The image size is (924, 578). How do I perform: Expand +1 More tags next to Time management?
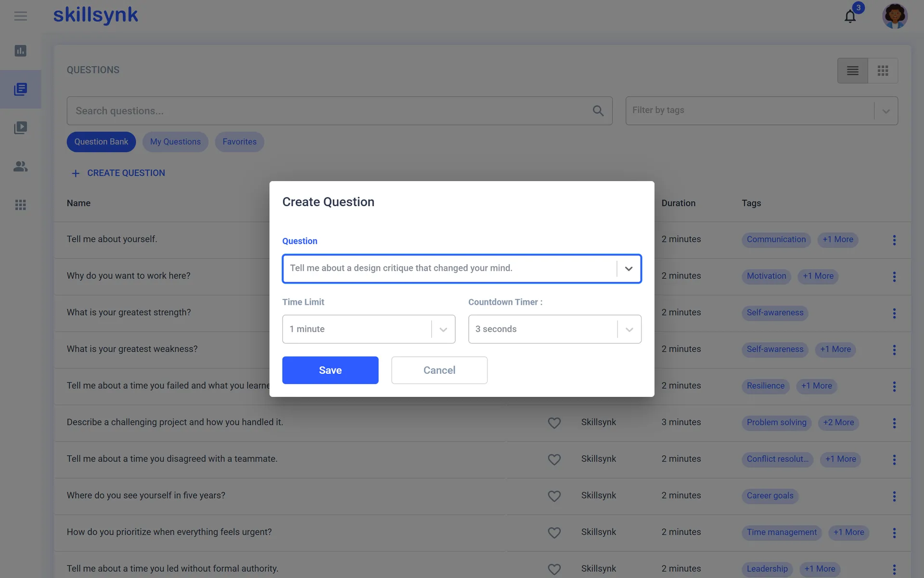point(849,532)
